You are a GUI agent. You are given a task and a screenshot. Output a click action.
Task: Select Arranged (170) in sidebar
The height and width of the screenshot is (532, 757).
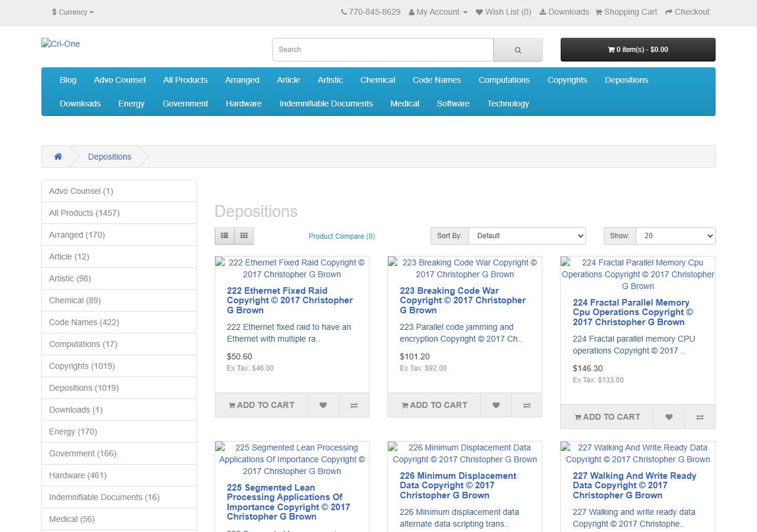(119, 235)
